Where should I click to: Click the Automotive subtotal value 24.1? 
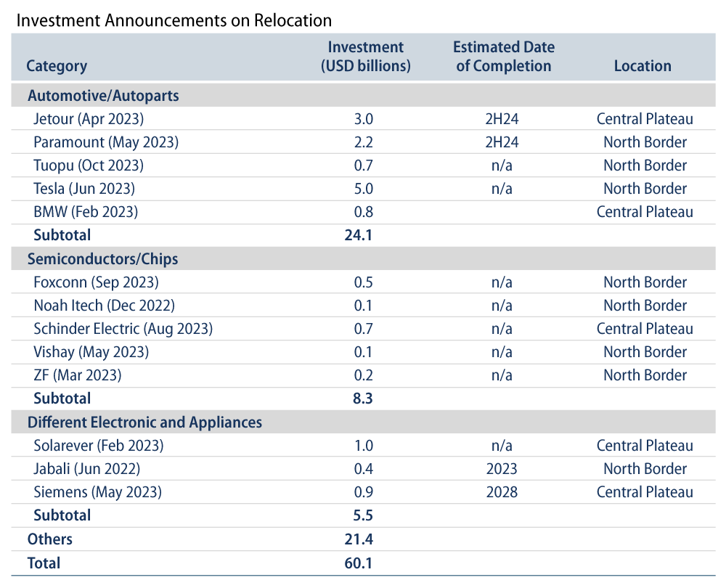click(359, 235)
